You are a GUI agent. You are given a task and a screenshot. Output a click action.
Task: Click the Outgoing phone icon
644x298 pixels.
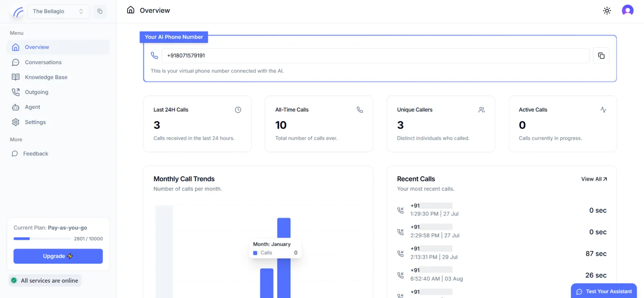coord(16,92)
